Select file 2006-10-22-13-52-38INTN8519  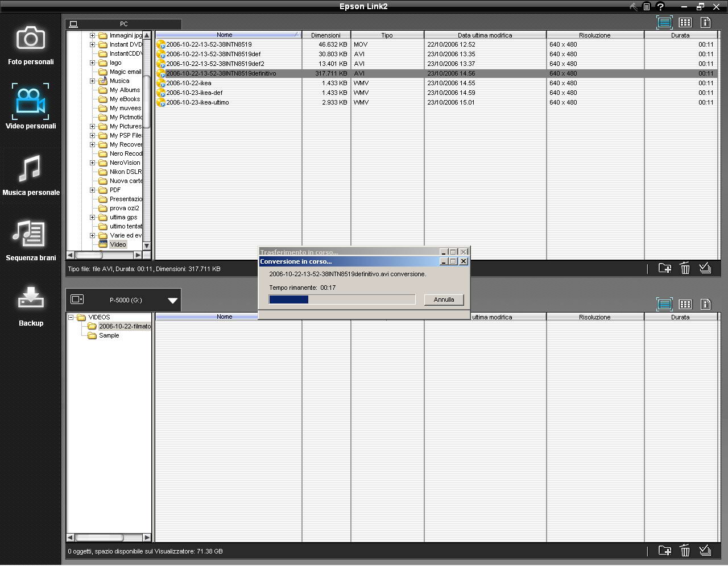click(209, 44)
